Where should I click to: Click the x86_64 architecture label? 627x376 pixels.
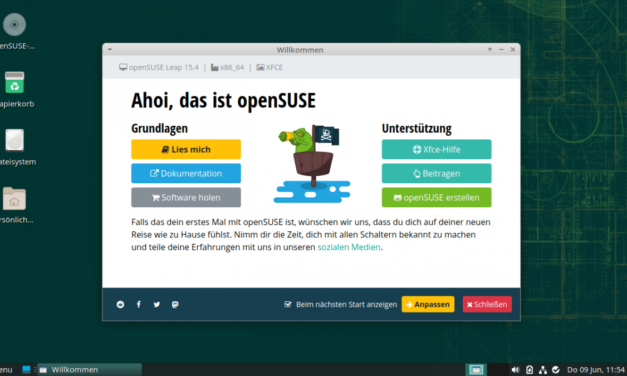pos(228,67)
